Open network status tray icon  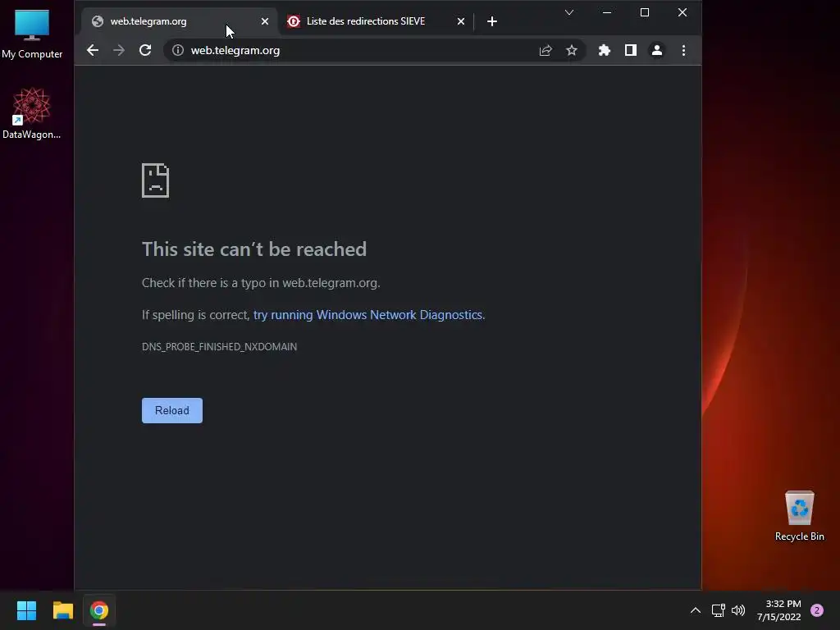[x=718, y=610]
